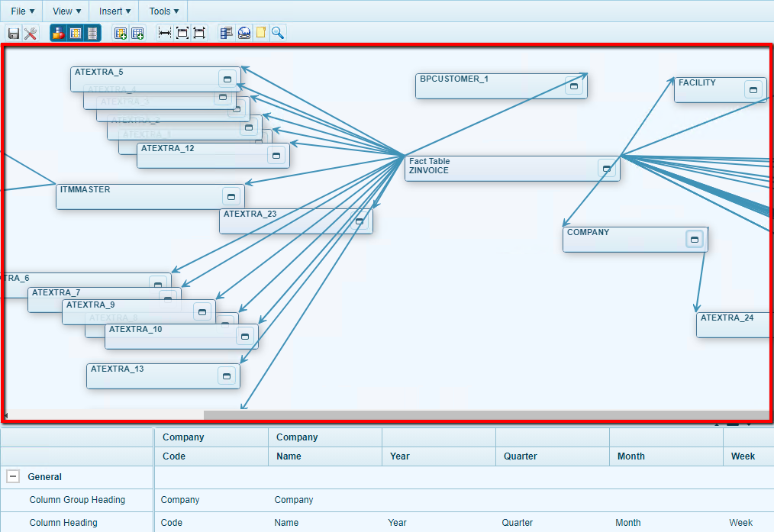Click the globe network icon in toolbar
Image resolution: width=774 pixels, height=532 pixels.
click(x=244, y=33)
